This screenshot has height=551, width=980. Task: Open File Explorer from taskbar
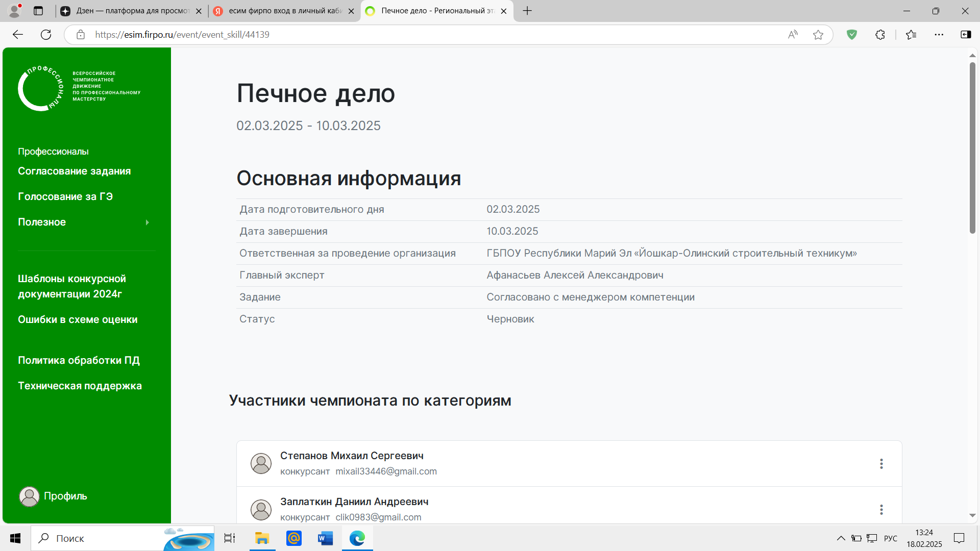point(262,538)
